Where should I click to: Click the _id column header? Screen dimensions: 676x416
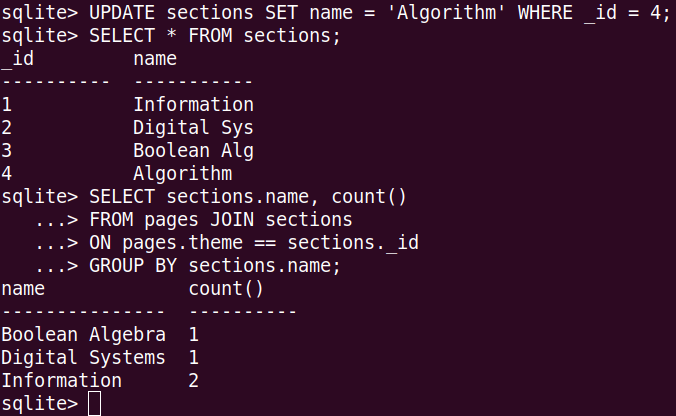pos(18,58)
